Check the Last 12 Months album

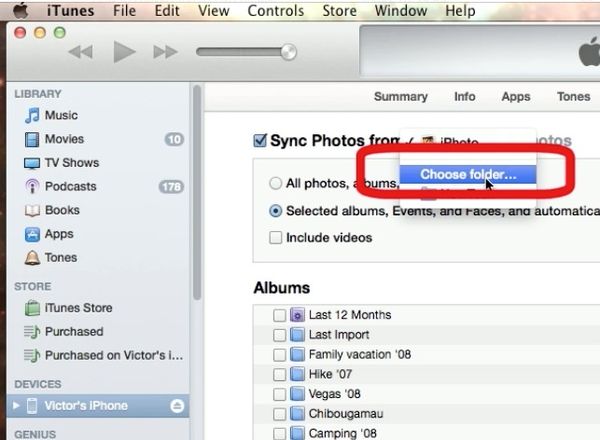279,315
